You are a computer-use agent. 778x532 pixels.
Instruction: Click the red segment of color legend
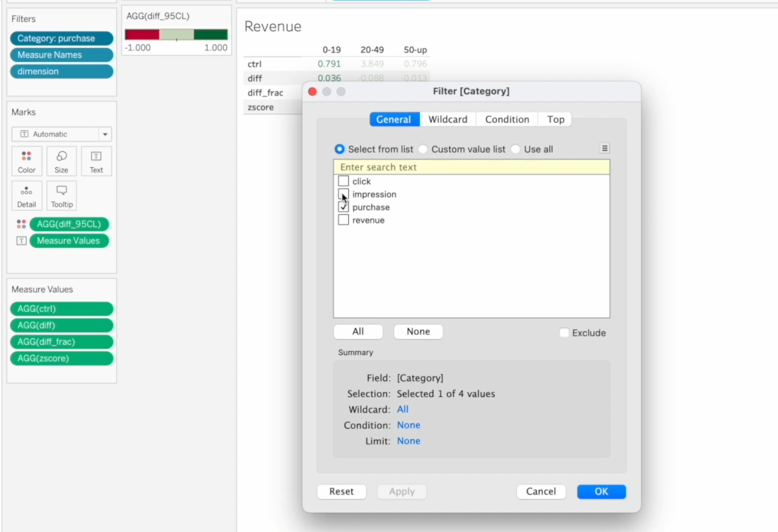pyautogui.click(x=142, y=34)
